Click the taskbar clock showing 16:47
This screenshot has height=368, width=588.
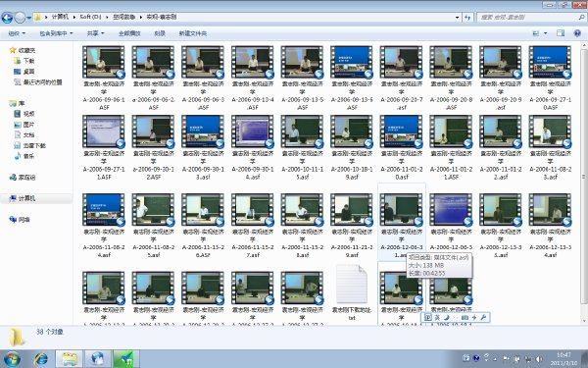pyautogui.click(x=563, y=359)
